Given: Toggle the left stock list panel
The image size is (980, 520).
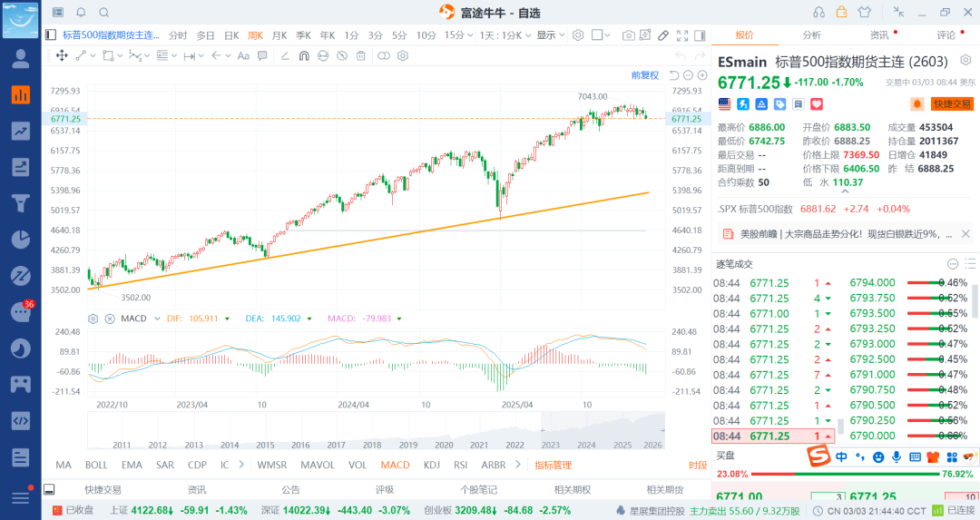Looking at the screenshot, I should point(51,35).
